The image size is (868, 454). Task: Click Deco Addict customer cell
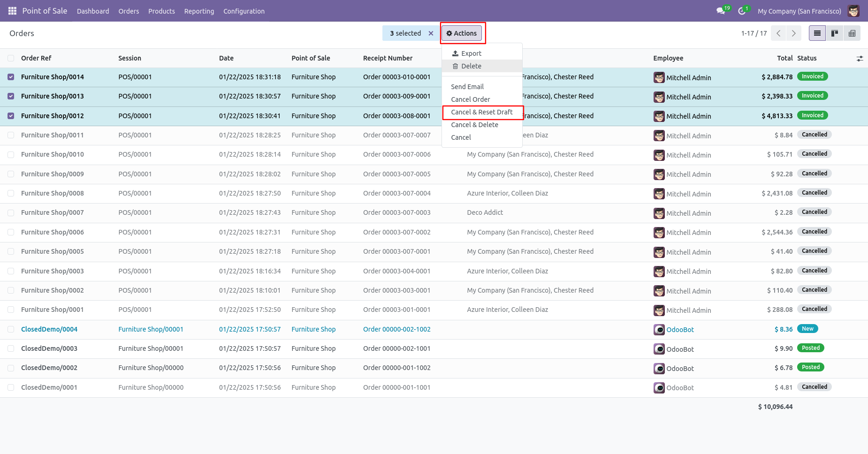point(485,212)
